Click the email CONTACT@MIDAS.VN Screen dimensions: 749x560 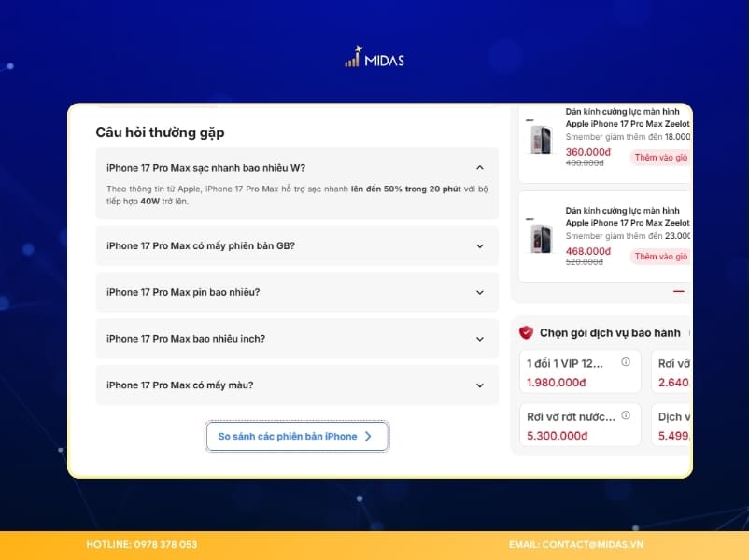coord(592,545)
